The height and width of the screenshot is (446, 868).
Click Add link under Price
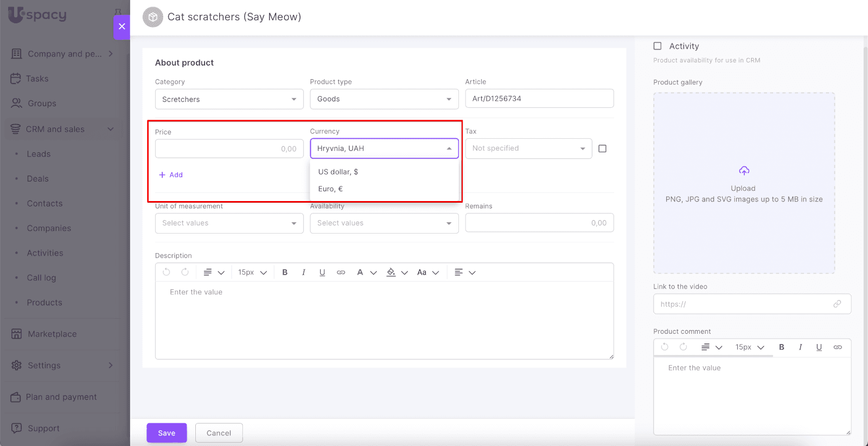(171, 175)
